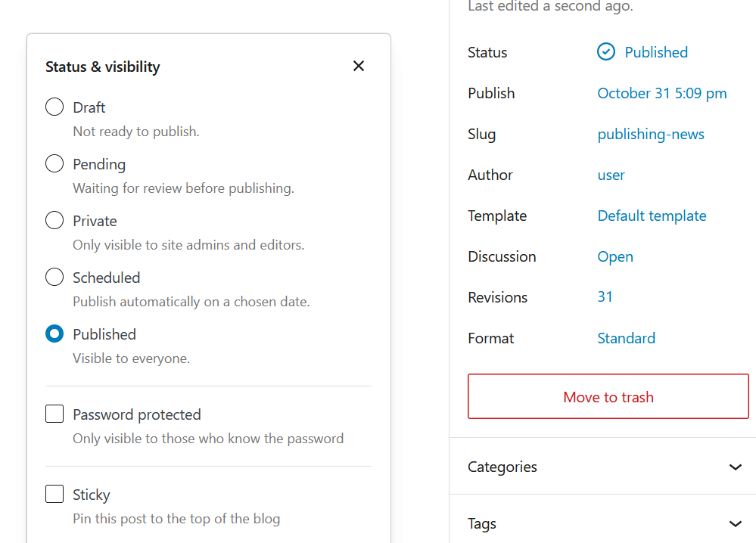The image size is (756, 543).
Task: Select the Draft status radio button
Action: (x=54, y=107)
